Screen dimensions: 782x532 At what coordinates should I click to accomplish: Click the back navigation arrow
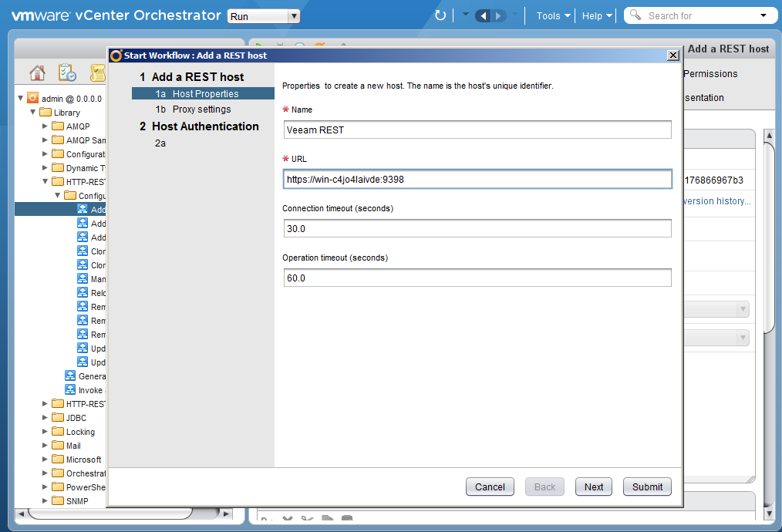point(482,16)
